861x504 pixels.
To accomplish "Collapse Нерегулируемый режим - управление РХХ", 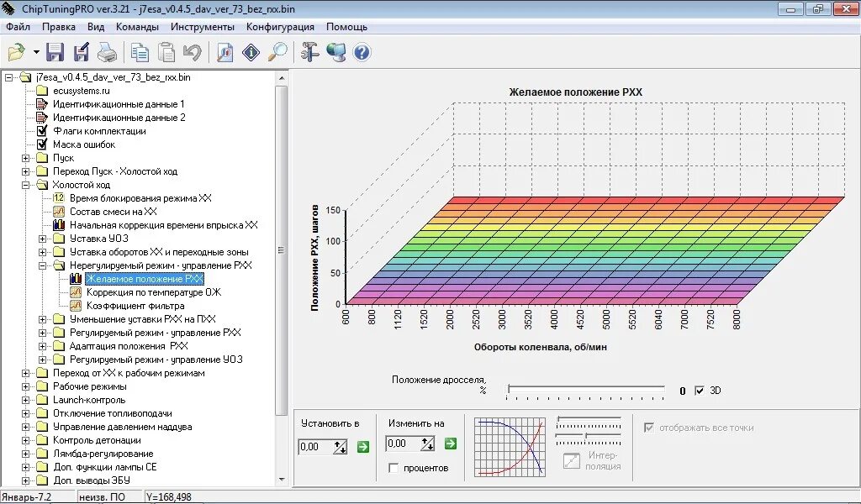I will click(x=42, y=265).
